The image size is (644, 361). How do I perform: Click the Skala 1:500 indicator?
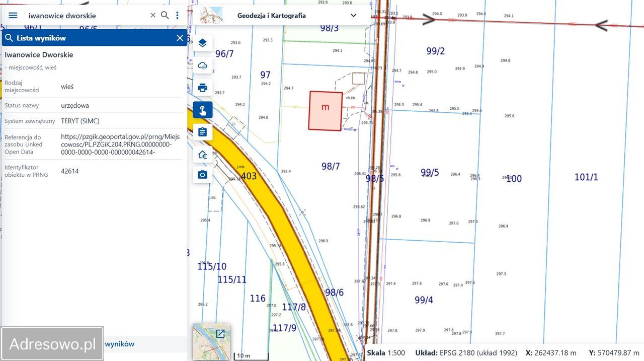point(386,353)
